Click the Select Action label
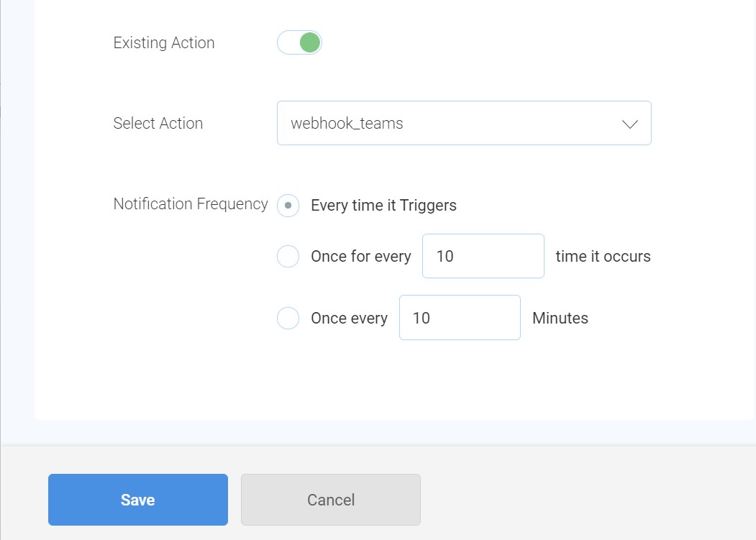The height and width of the screenshot is (540, 756). (158, 124)
